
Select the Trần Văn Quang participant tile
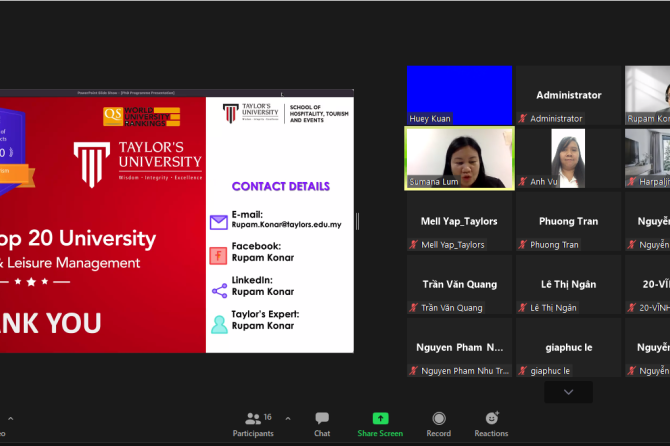459,285
